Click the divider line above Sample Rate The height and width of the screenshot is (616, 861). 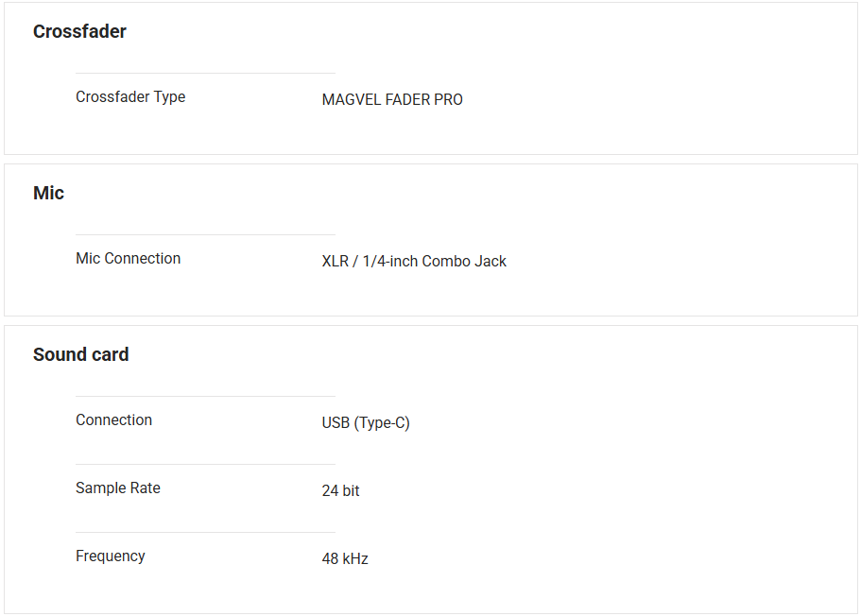(205, 464)
